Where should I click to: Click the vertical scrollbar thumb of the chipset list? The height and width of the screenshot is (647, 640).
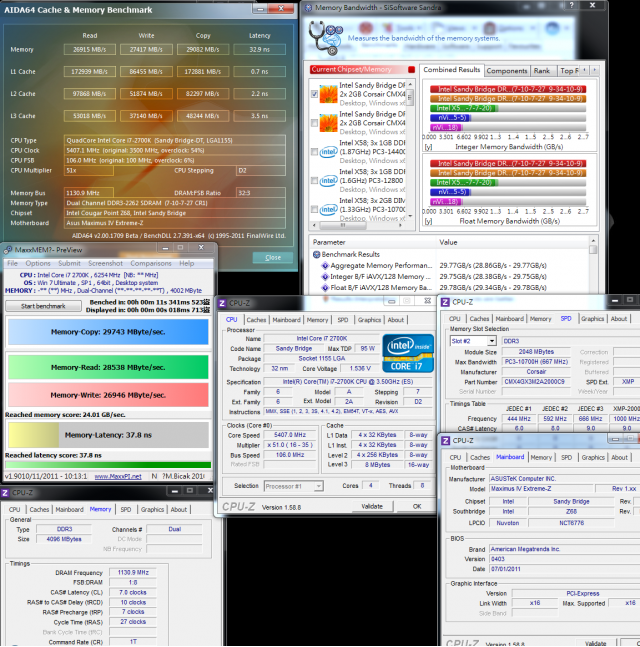point(410,97)
